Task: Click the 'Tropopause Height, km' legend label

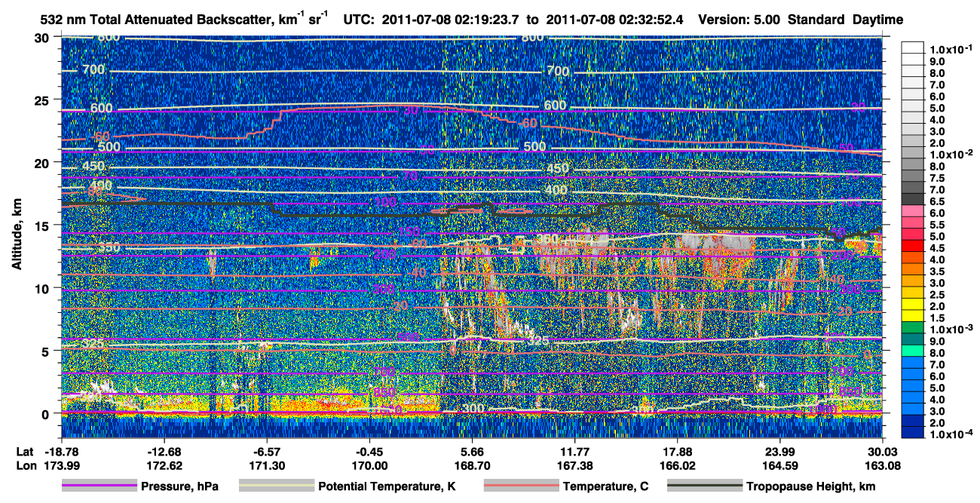Action: click(810, 486)
